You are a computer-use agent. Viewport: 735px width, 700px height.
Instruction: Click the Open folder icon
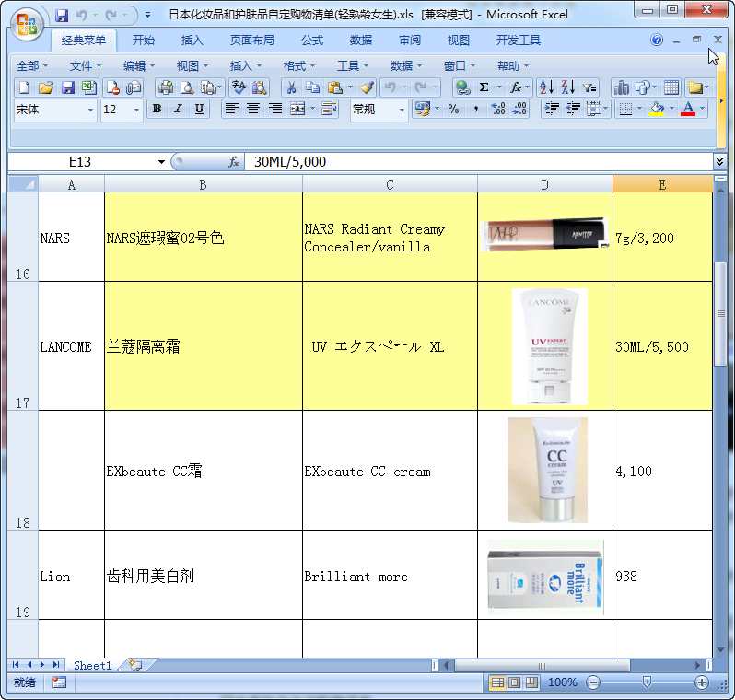click(46, 87)
